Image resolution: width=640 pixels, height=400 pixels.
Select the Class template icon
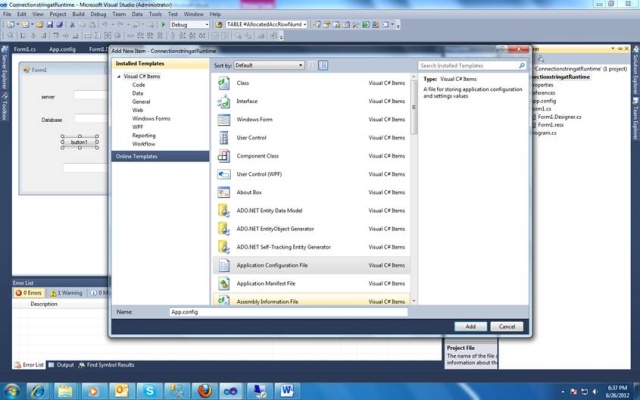224,83
